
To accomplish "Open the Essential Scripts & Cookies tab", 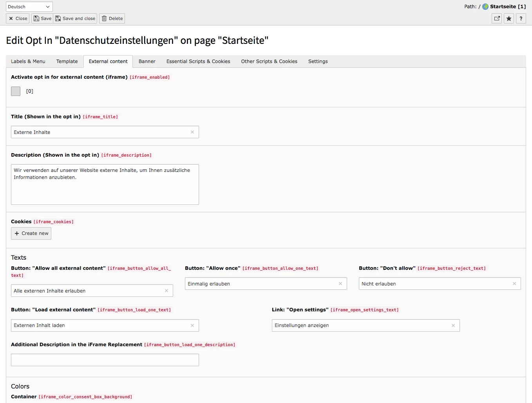I will 198,61.
